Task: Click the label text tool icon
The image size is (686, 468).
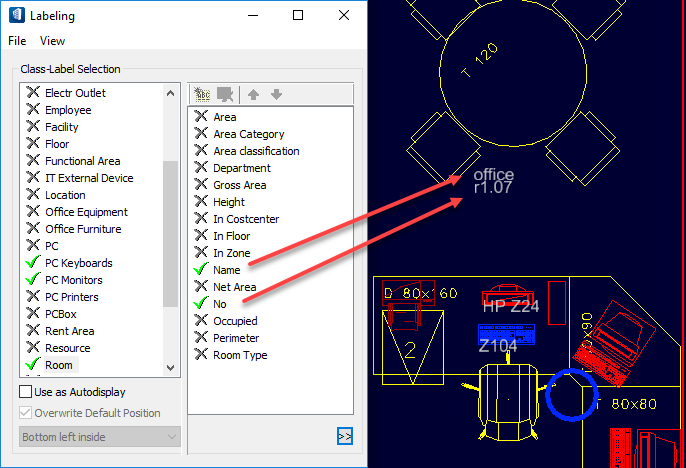Action: pos(202,94)
